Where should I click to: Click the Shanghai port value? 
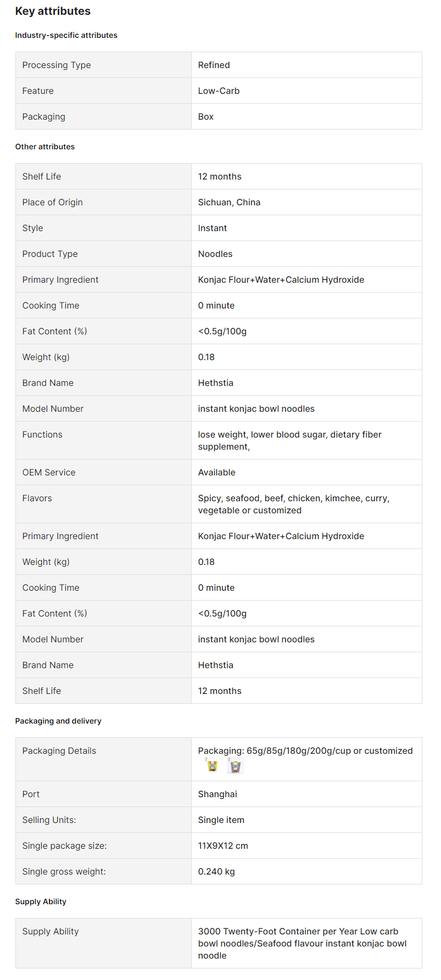pyautogui.click(x=218, y=794)
